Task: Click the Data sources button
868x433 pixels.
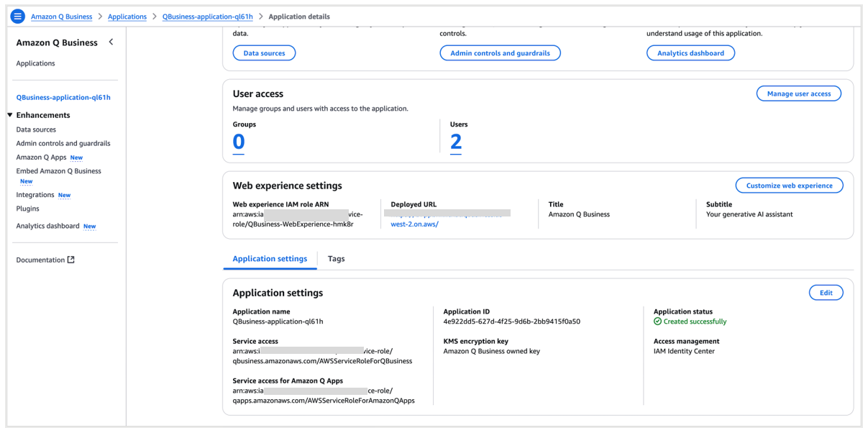Action: 264,53
